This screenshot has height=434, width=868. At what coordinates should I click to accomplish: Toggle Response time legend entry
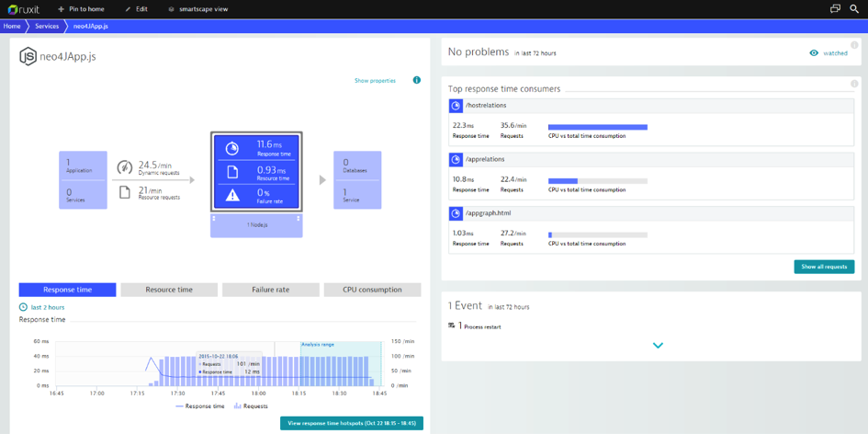(x=200, y=406)
